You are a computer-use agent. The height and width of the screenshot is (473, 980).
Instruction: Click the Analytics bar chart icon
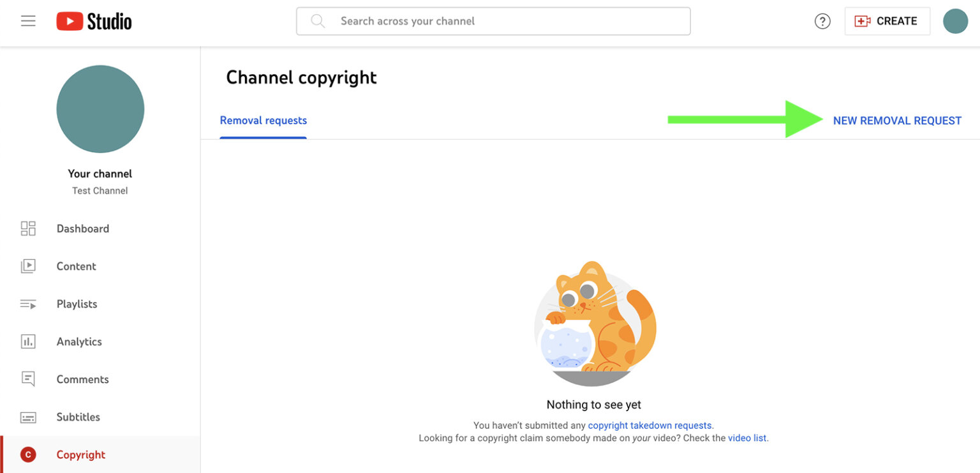coord(28,342)
